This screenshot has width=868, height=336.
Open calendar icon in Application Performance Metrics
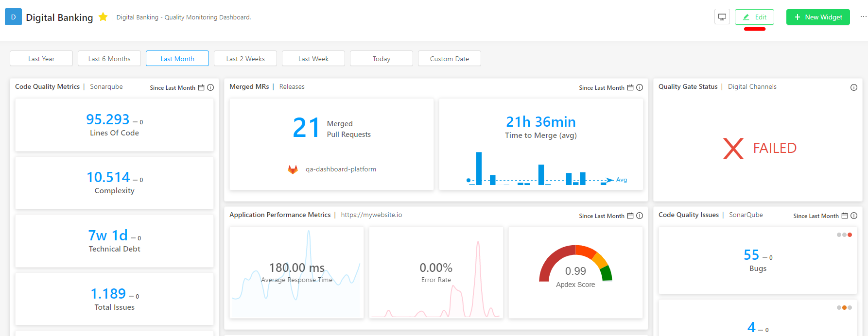coord(630,216)
